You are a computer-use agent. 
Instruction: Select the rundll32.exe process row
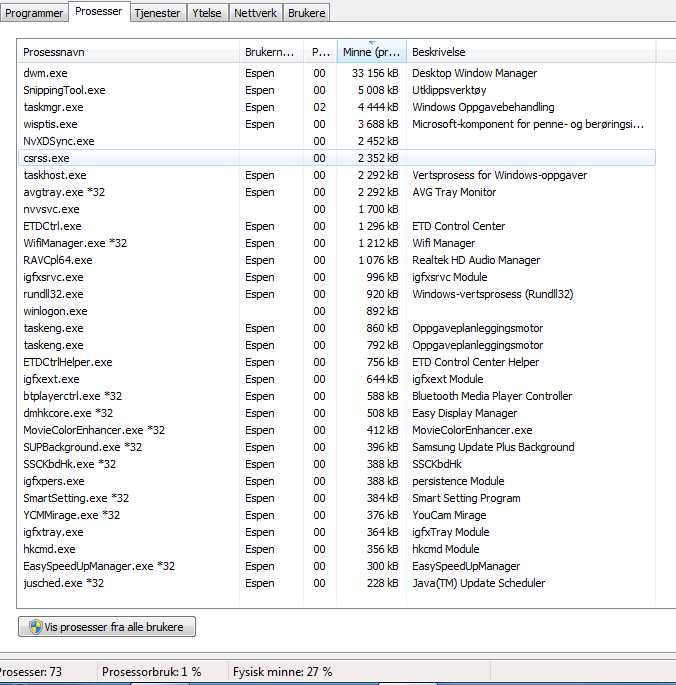(x=53, y=294)
